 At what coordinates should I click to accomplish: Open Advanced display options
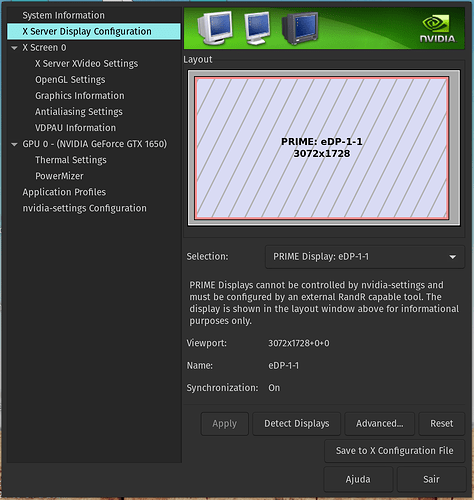(x=379, y=424)
